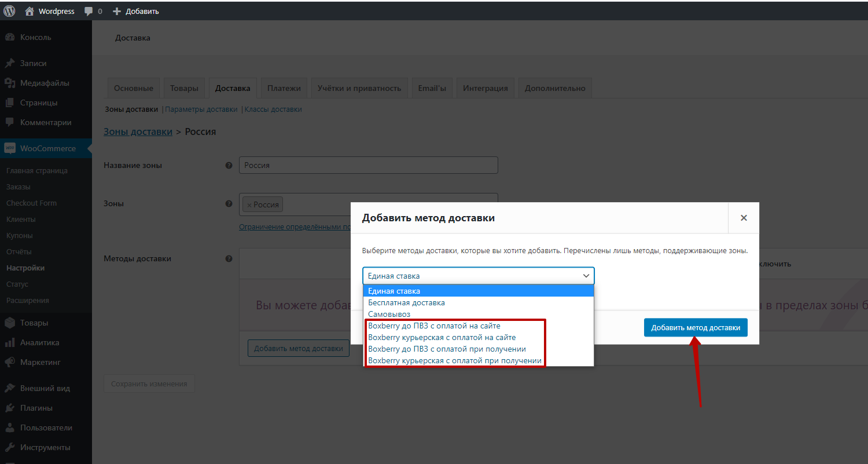Toggle the shipping method select chevron
Viewport: 868px width, 464px height.
tap(586, 276)
